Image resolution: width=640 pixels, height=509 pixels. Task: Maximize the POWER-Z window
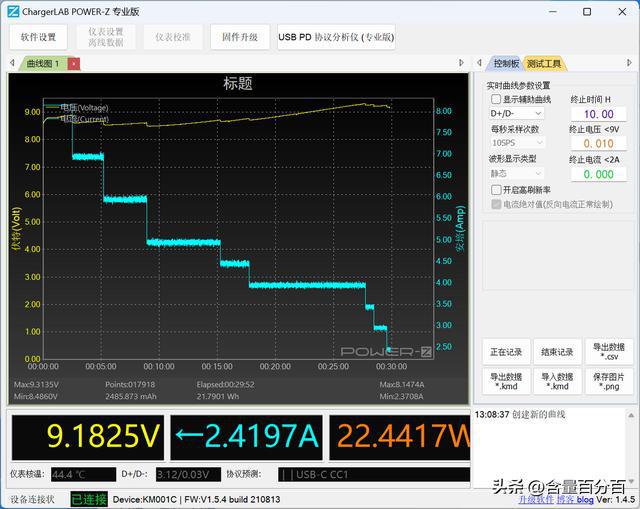pyautogui.click(x=587, y=11)
